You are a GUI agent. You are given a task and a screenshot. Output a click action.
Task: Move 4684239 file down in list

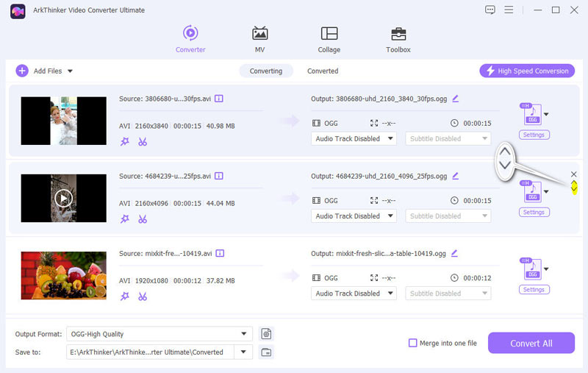574,191
